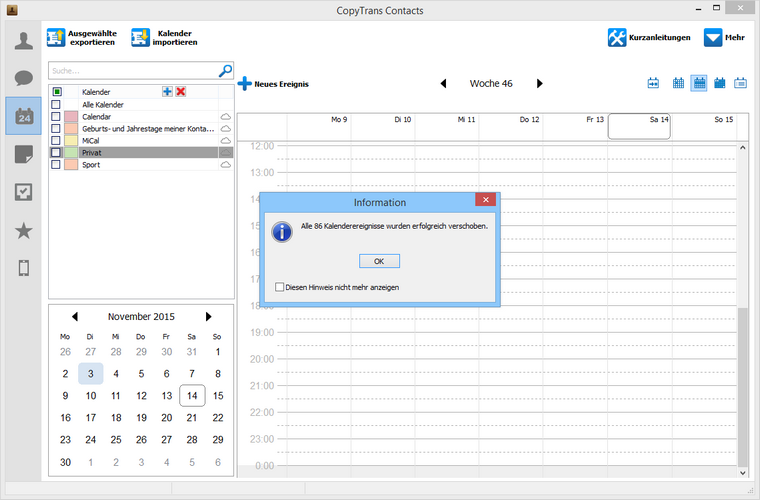Image resolution: width=760 pixels, height=500 pixels.
Task: Close the Information dialog
Action: pyautogui.click(x=486, y=200)
